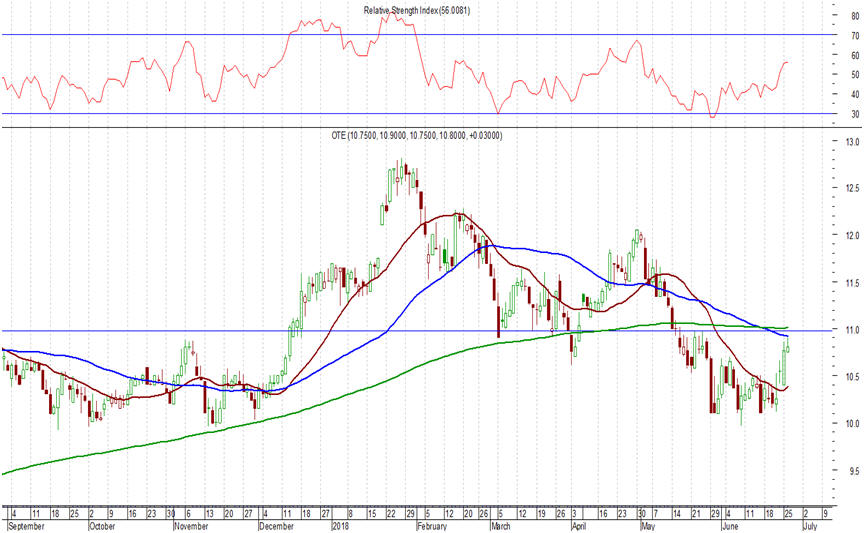The width and height of the screenshot is (864, 533).
Task: Select the 80 label on RSI axis
Action: 855,16
